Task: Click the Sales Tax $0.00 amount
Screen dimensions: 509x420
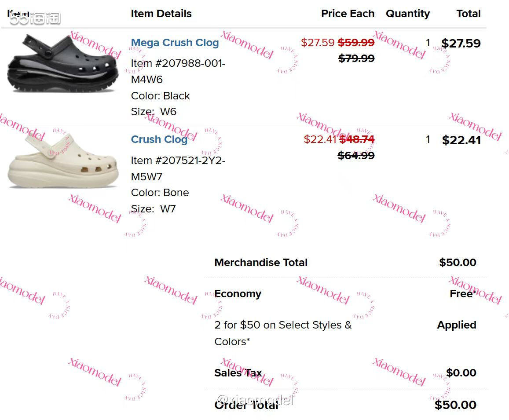Action: point(461,373)
